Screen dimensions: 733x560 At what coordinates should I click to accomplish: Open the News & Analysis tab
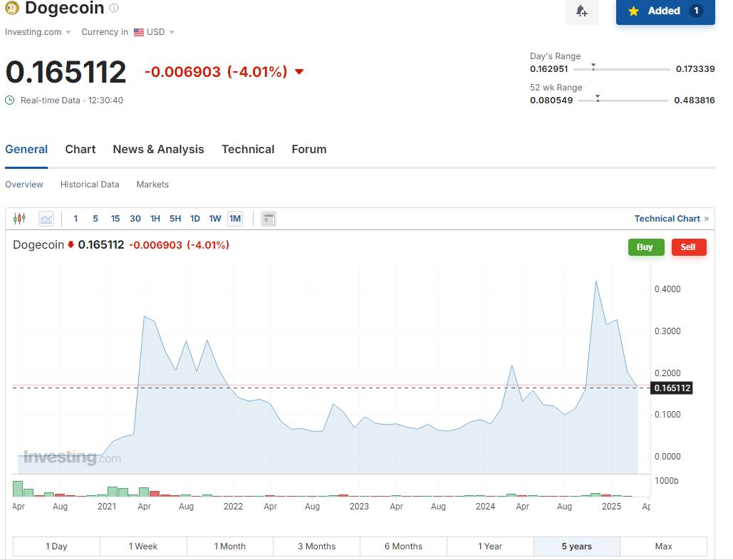click(x=158, y=149)
